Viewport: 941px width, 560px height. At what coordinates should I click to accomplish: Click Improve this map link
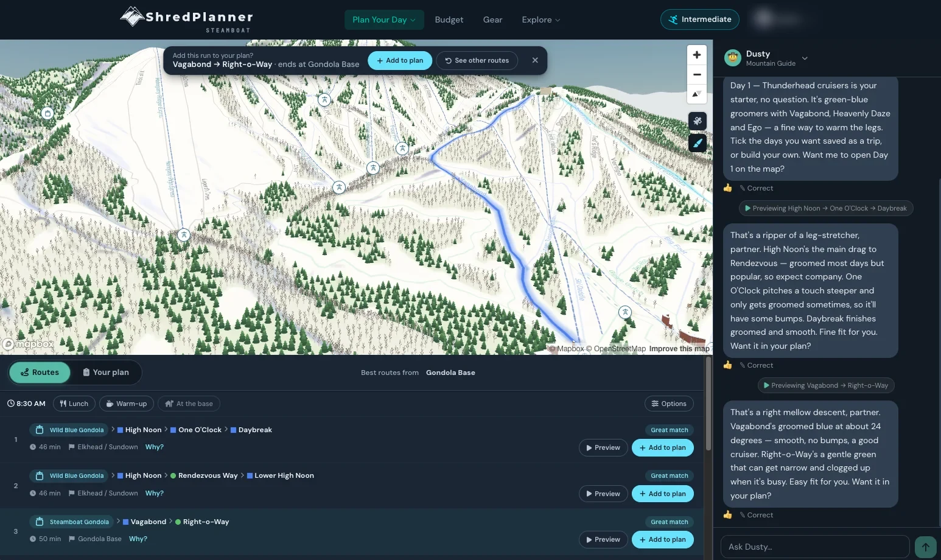tap(679, 349)
